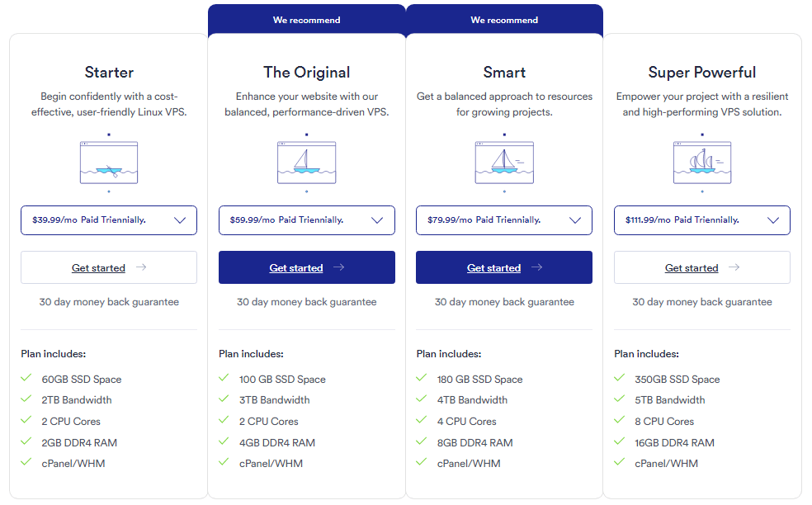Choose Get started on The Original plan

tap(296, 268)
